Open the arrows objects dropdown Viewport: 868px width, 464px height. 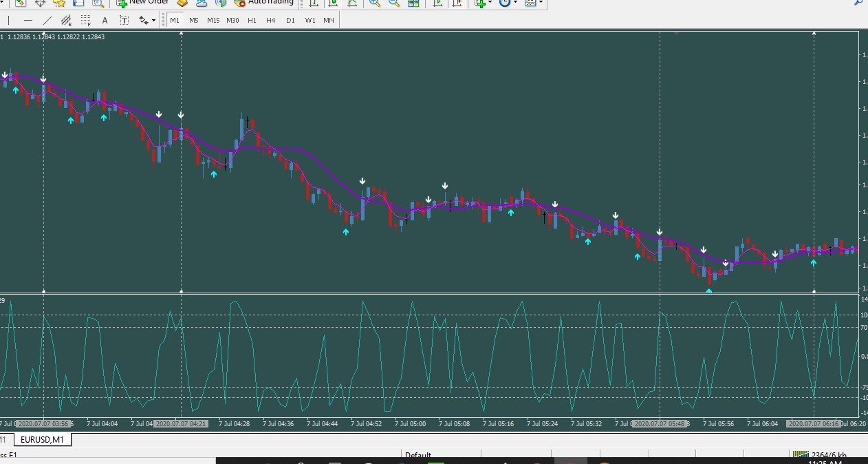(147, 21)
